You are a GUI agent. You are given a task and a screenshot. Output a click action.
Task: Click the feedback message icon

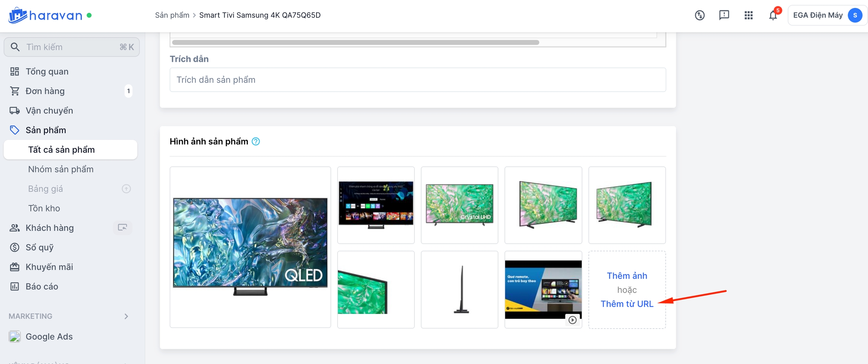coord(724,15)
